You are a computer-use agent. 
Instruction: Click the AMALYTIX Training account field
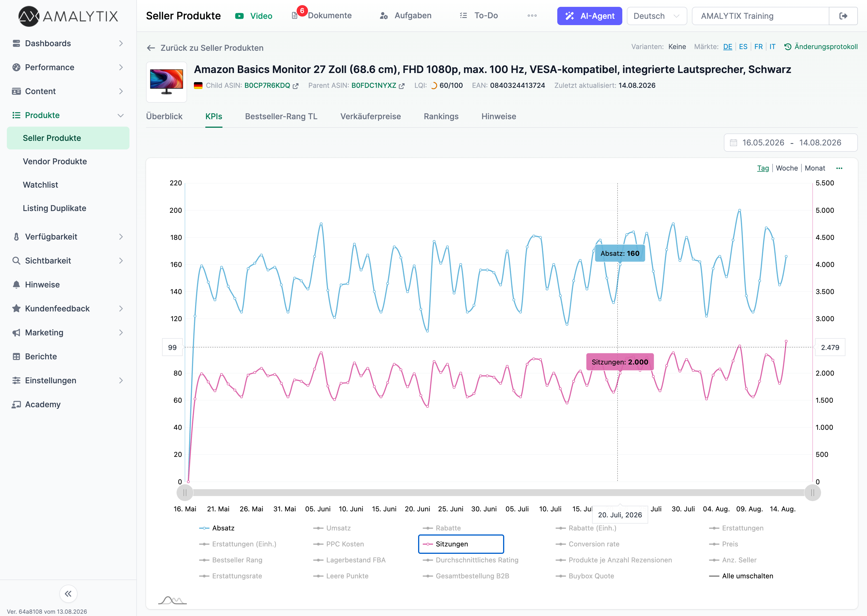click(760, 16)
